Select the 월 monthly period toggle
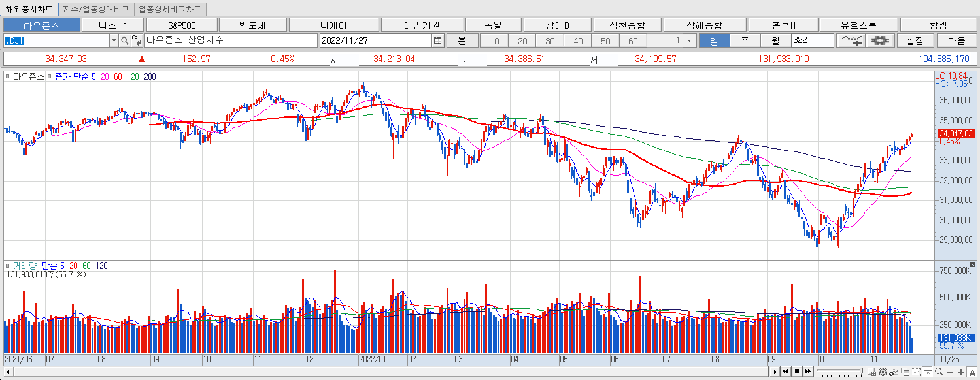 click(775, 40)
